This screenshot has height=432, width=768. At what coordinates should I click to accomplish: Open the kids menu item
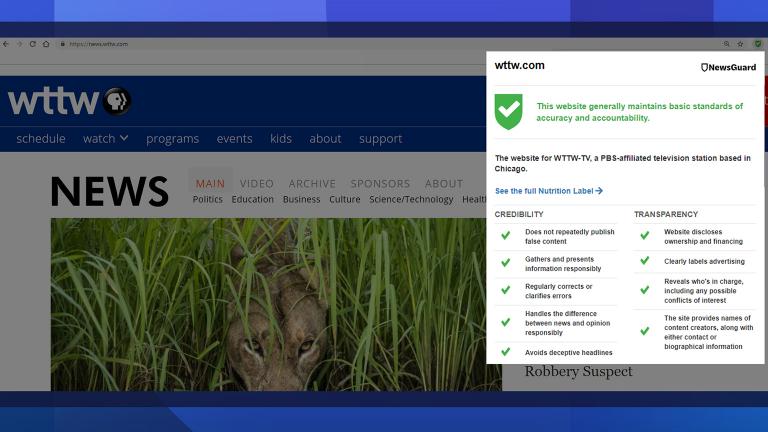click(281, 139)
